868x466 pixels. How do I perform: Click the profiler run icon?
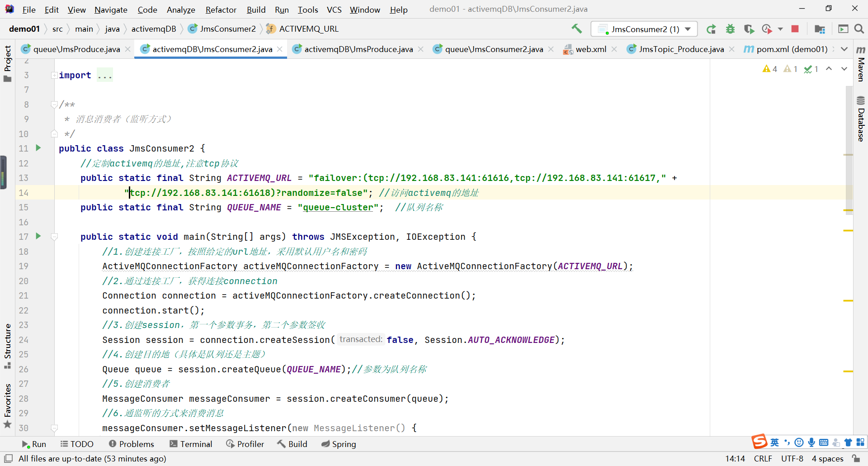pyautogui.click(x=767, y=29)
